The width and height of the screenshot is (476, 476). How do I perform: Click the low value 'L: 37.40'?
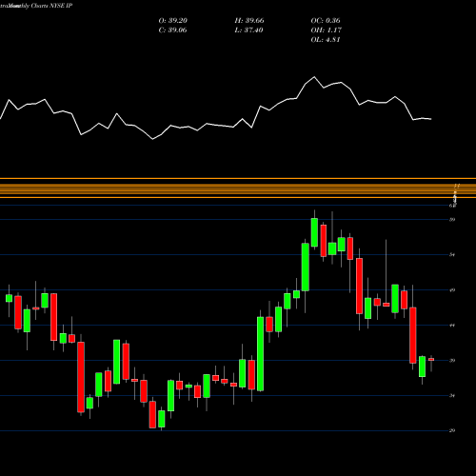pyautogui.click(x=248, y=30)
